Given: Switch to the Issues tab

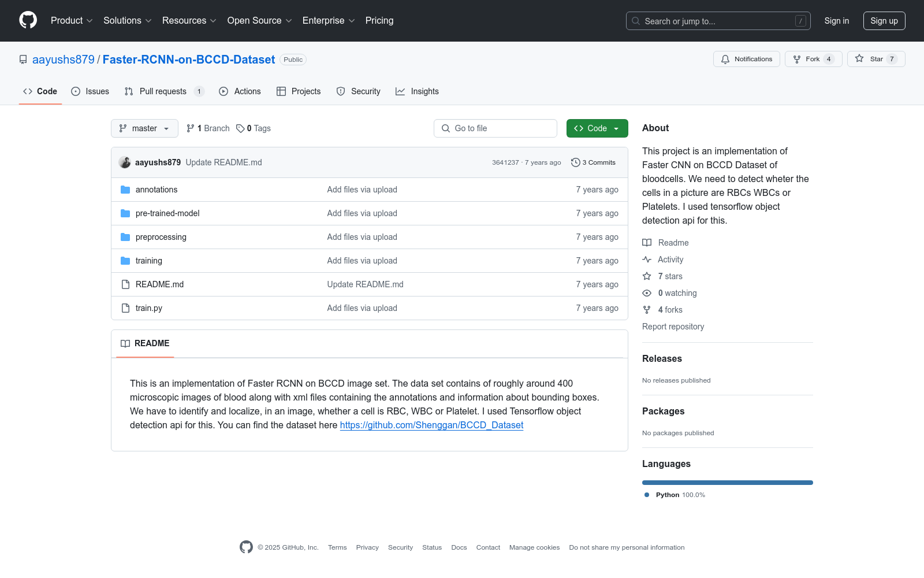Looking at the screenshot, I should click(x=90, y=91).
